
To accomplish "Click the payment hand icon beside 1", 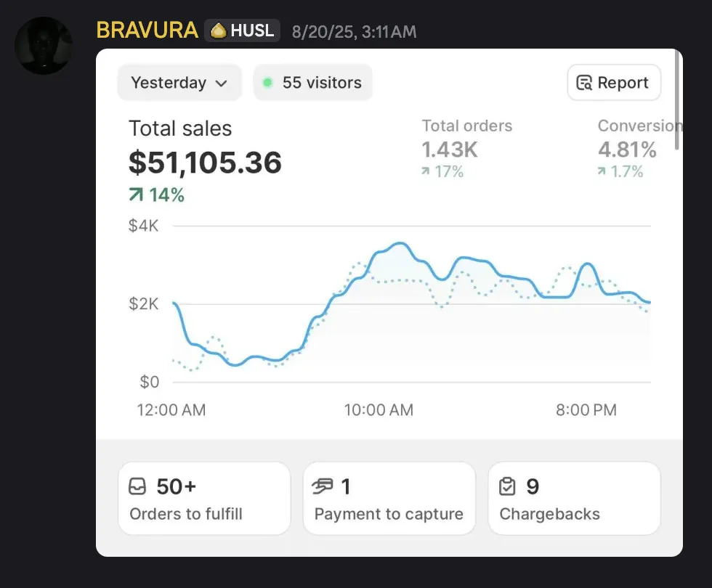I will 323,486.
